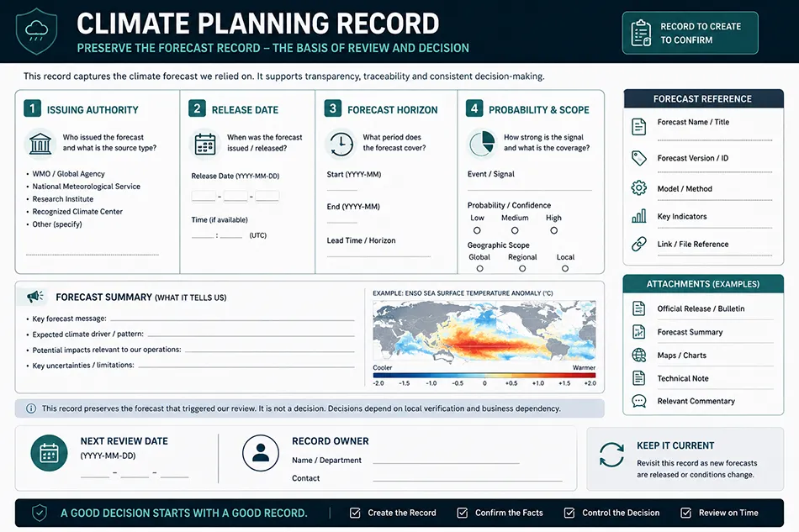The width and height of the screenshot is (799, 532).
Task: Select Low probability radio button
Action: [477, 230]
